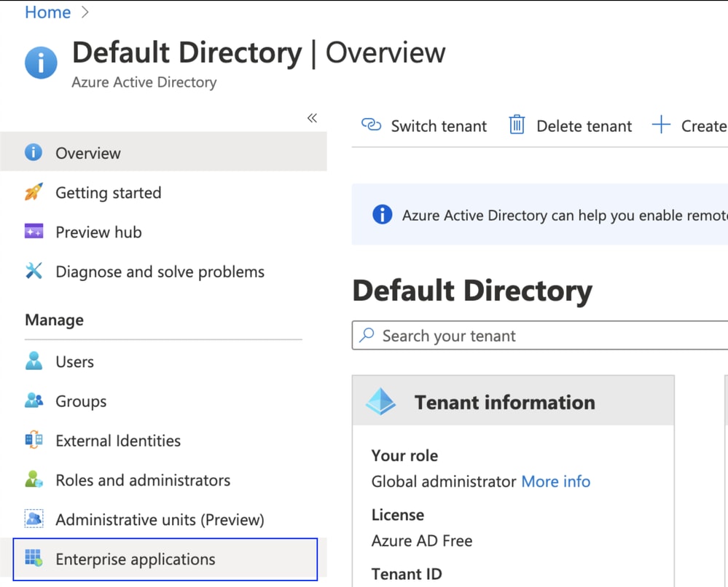Click the Roles and administrators icon
The width and height of the screenshot is (728, 587).
coord(34,479)
